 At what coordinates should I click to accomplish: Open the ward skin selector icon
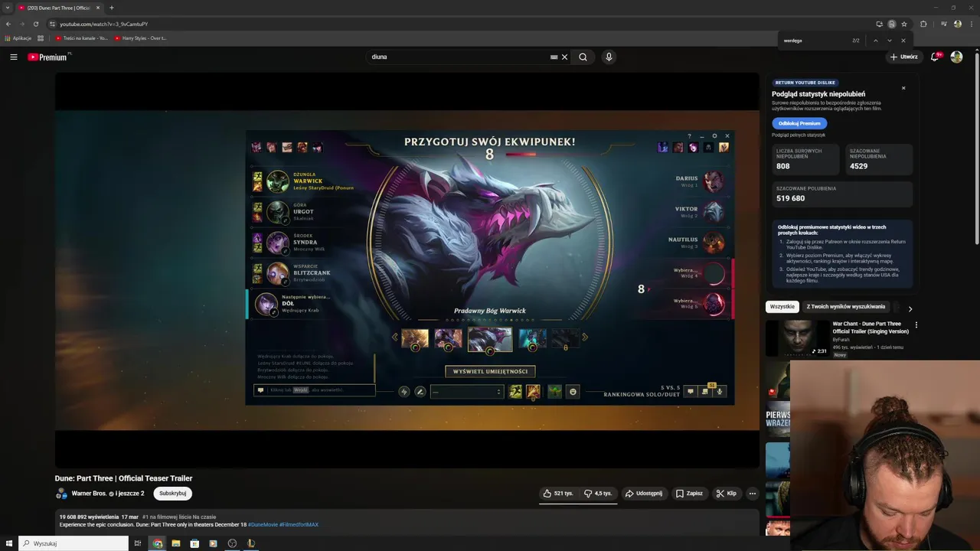(554, 392)
